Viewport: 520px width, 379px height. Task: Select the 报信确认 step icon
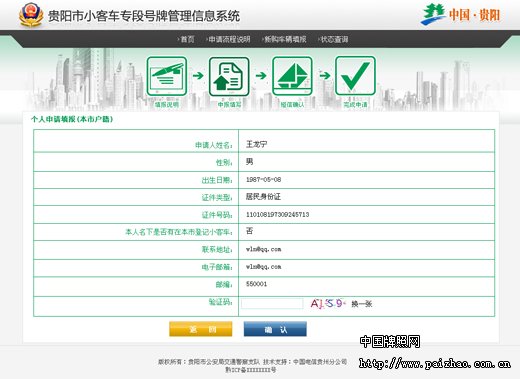pos(292,76)
